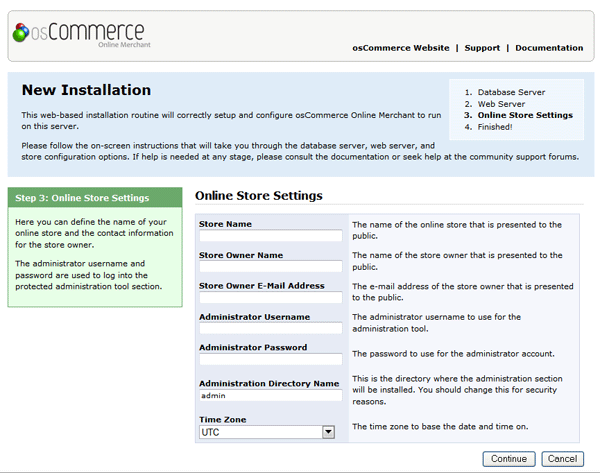Focus the Store Owner E-Mail Address field
Viewport: 600px width, 473px height.
pyautogui.click(x=270, y=298)
